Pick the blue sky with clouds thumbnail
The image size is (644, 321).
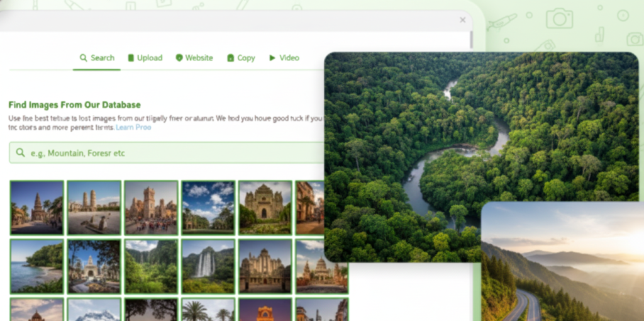pos(208,207)
